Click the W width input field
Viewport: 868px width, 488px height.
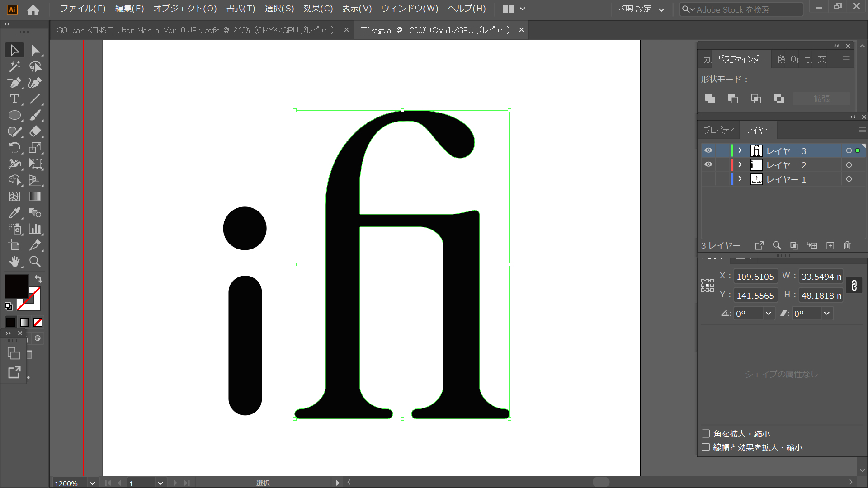820,277
